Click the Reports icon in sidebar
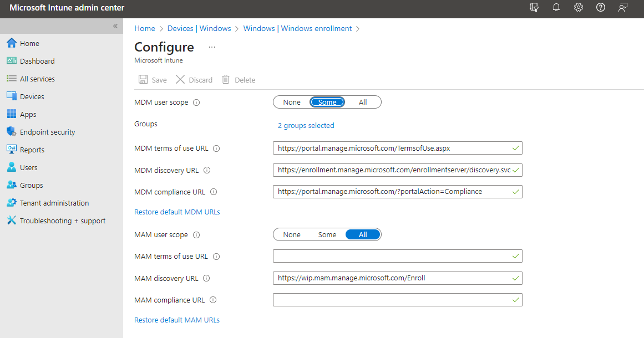This screenshot has width=644, height=338. (12, 149)
